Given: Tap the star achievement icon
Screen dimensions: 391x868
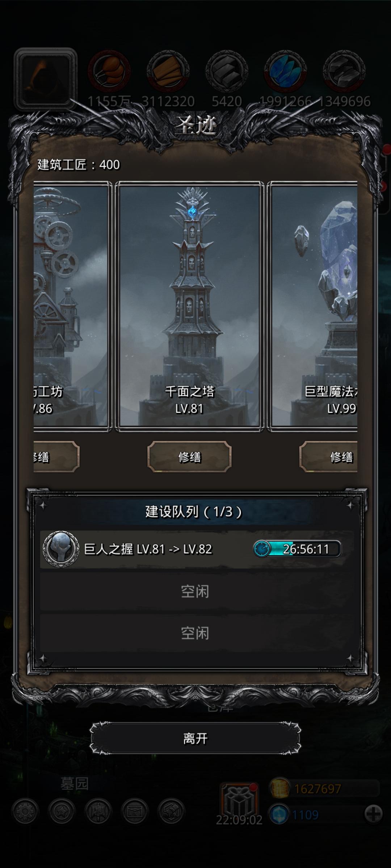Looking at the screenshot, I should point(62,811).
